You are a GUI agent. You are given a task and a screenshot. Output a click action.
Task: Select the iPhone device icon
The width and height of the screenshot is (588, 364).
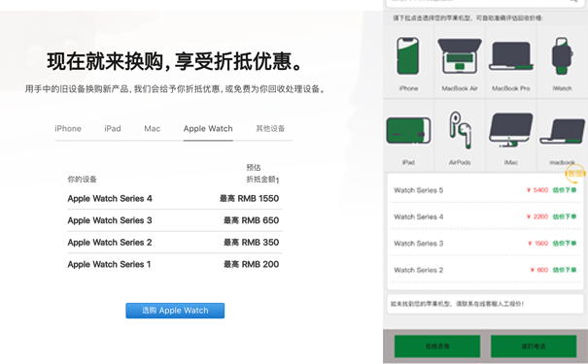point(408,56)
